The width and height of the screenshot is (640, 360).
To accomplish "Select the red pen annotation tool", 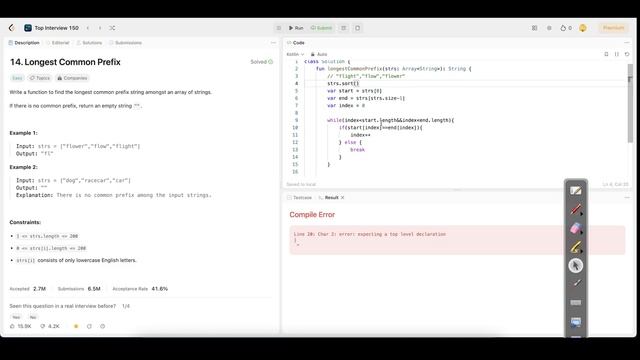I will [576, 209].
